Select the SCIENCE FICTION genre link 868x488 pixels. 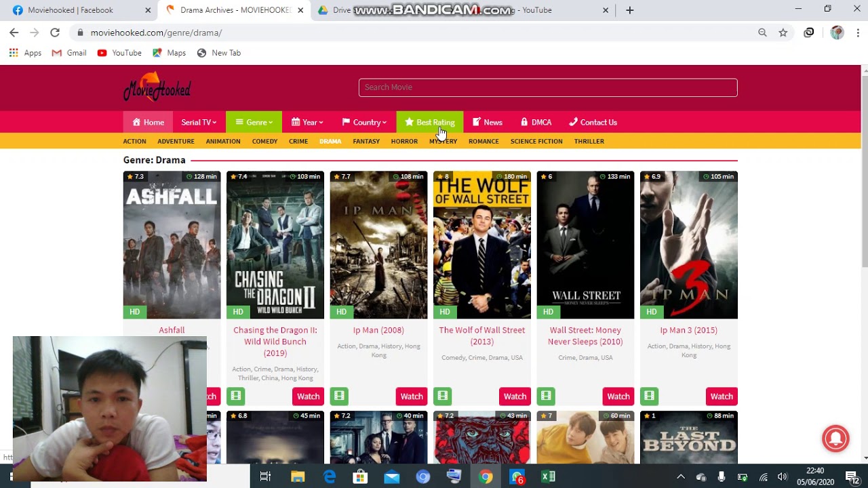[536, 142]
